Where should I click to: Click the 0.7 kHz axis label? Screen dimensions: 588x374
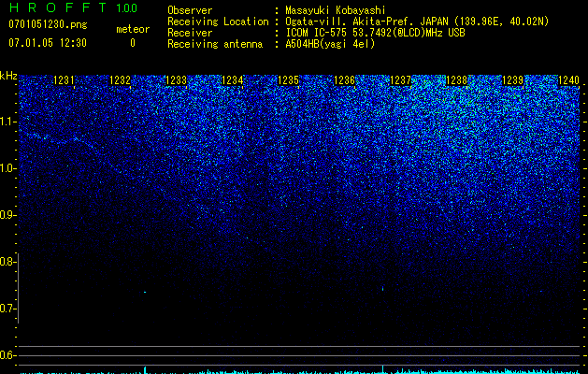tap(7, 309)
